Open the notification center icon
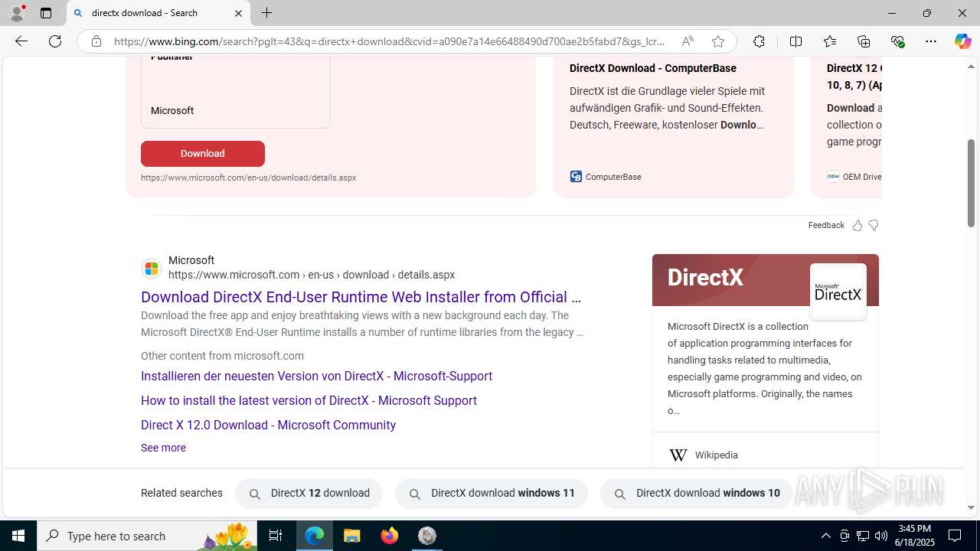 click(x=955, y=536)
